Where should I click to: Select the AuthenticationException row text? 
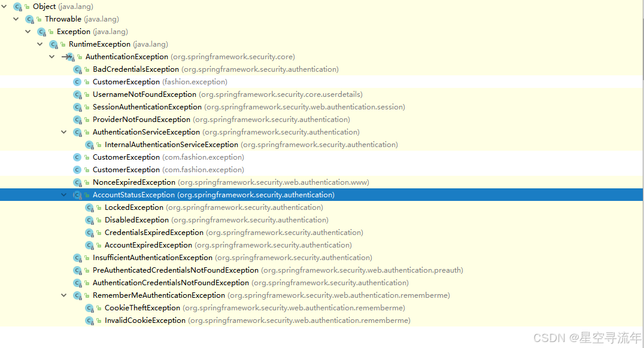[x=190, y=57]
